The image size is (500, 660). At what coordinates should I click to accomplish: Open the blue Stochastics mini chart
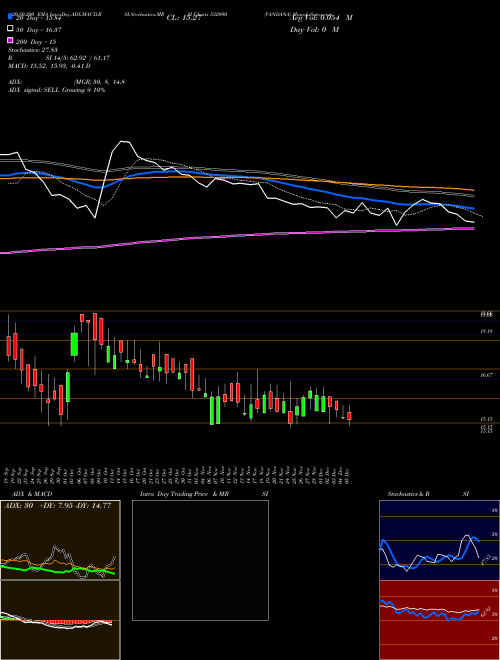point(439,540)
